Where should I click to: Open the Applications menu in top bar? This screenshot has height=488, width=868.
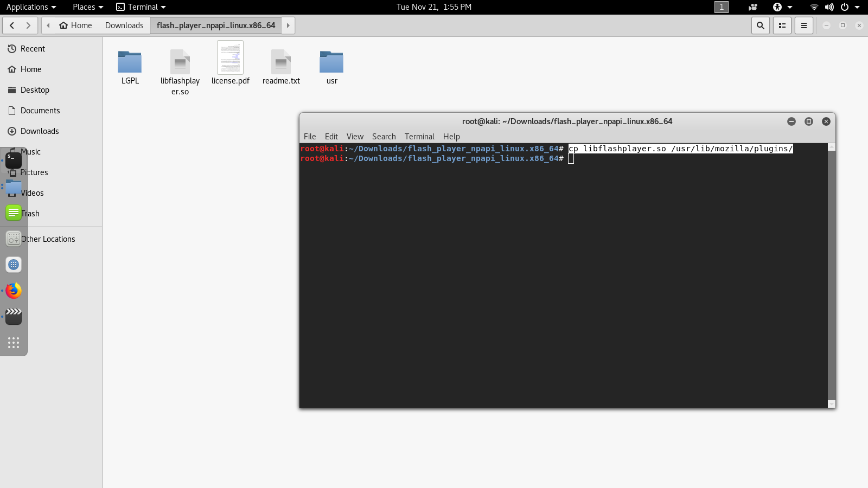coord(31,7)
